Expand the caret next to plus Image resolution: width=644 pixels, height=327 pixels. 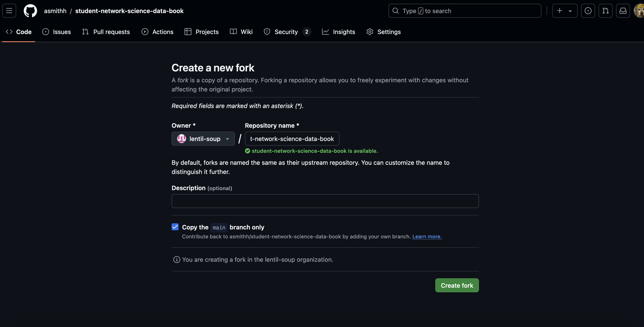(570, 11)
